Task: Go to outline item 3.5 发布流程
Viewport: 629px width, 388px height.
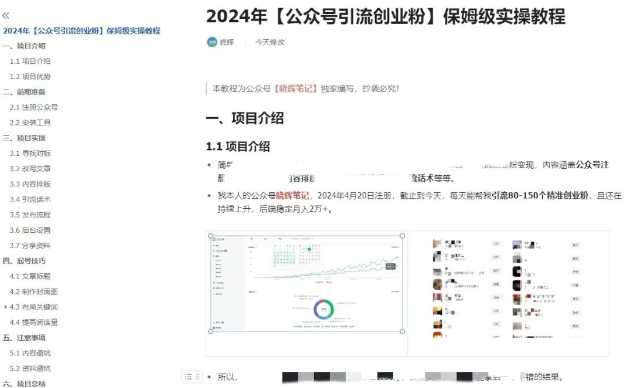Action: point(30,215)
